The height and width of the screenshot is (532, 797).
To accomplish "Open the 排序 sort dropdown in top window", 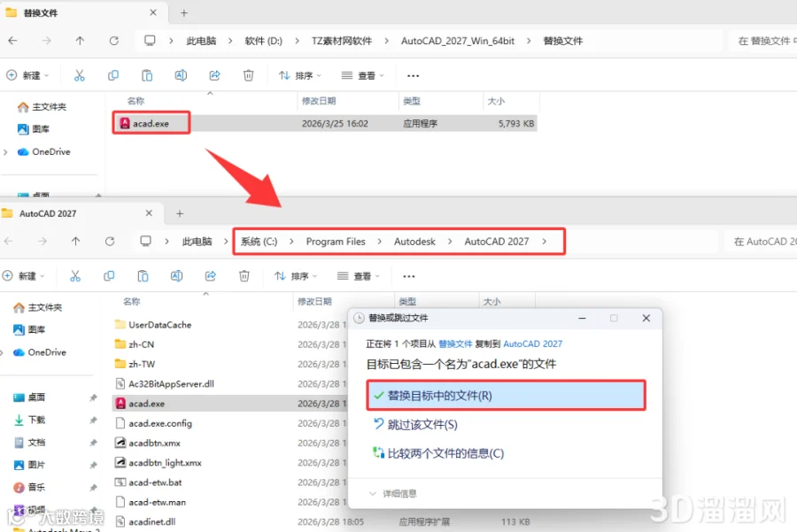I will coord(300,76).
